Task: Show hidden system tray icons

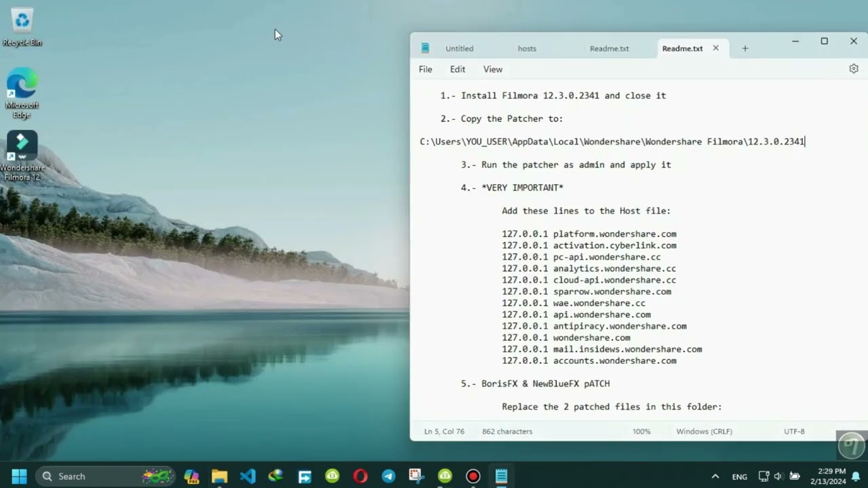Action: tap(715, 476)
